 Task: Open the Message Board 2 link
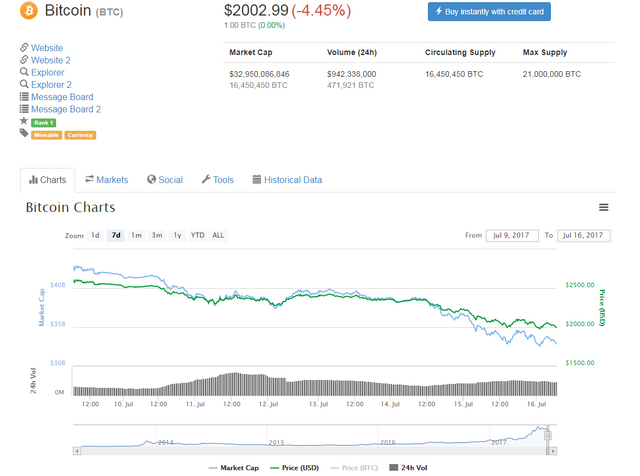click(66, 109)
